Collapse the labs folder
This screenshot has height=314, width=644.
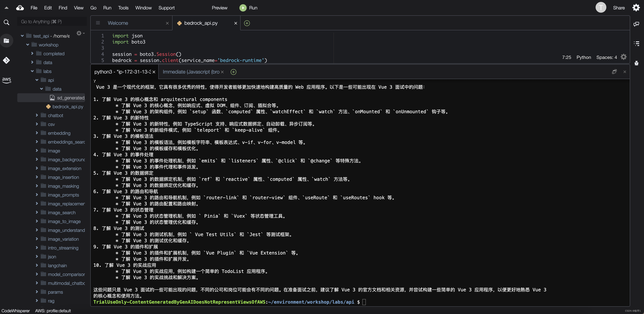[32, 71]
